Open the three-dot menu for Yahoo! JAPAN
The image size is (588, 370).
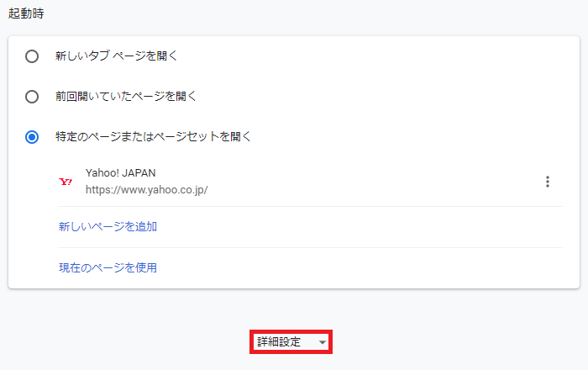point(548,182)
